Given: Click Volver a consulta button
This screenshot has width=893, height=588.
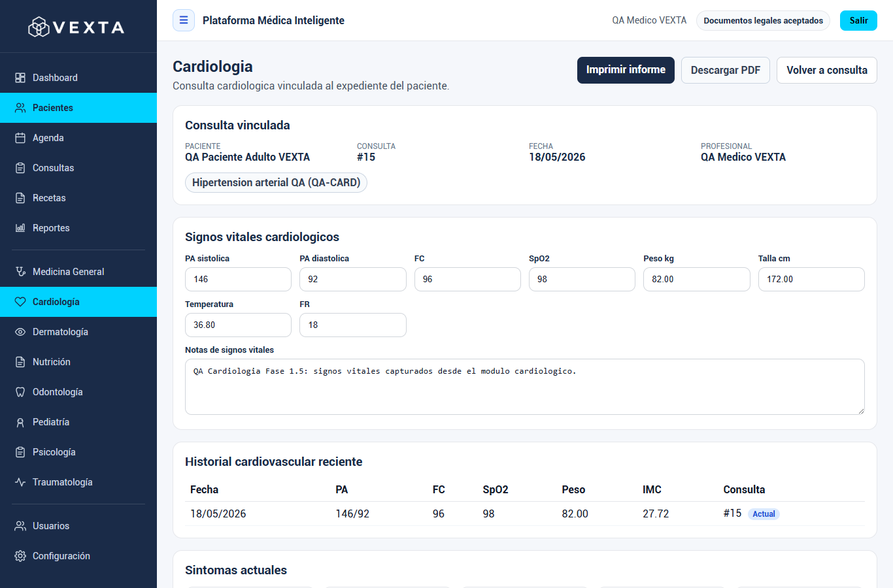Looking at the screenshot, I should pos(827,70).
